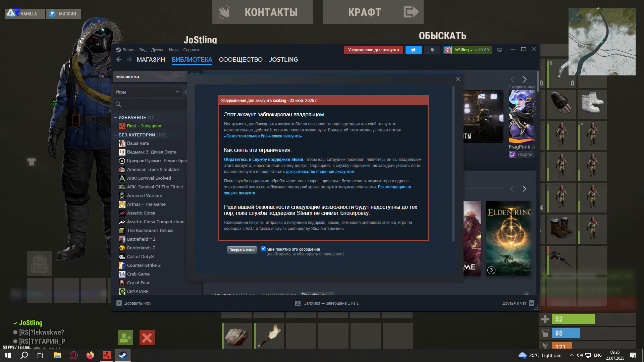Open 'Обратитесь в службу поддержки Steam' link
Viewport: 644px width, 362px height.
264,160
